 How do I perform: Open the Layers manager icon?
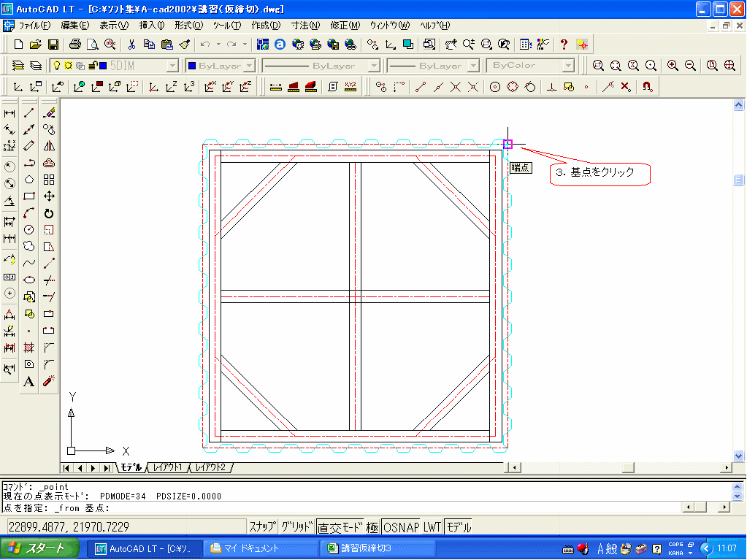coord(18,65)
